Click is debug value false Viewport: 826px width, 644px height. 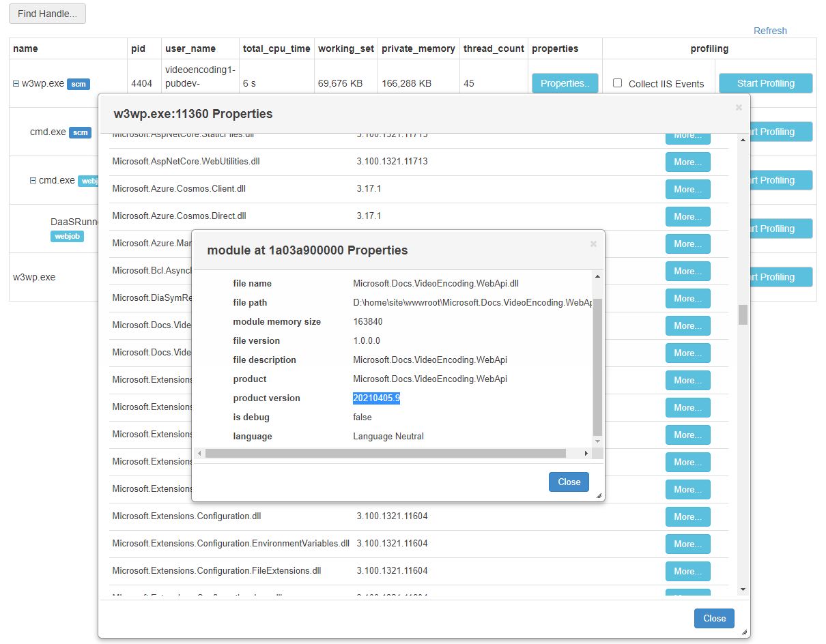(362, 417)
